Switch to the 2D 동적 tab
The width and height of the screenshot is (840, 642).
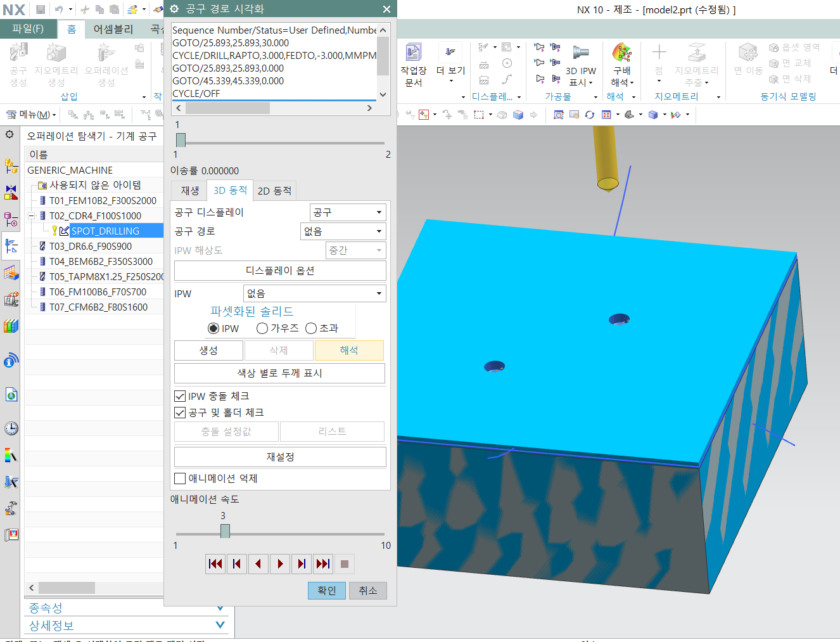click(274, 191)
